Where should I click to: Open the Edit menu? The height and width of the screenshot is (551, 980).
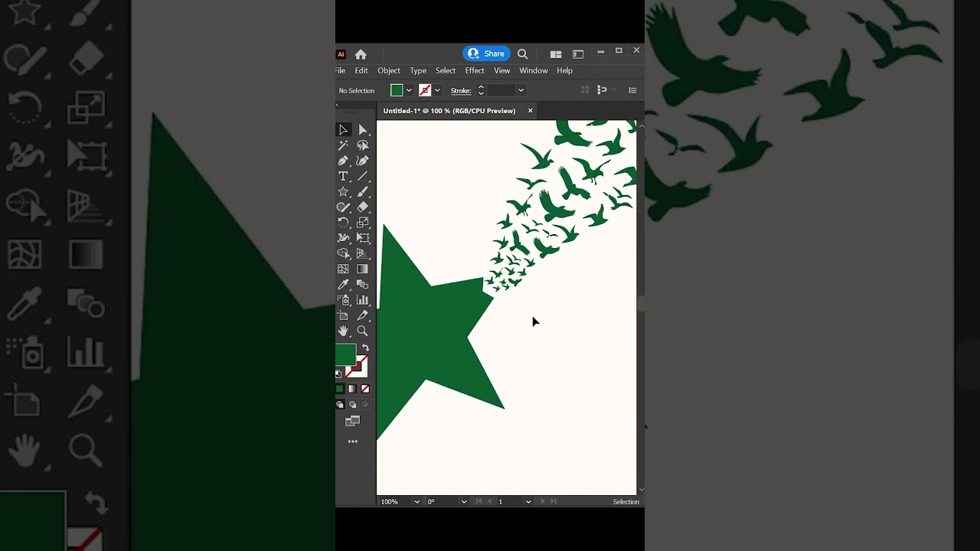coord(361,70)
